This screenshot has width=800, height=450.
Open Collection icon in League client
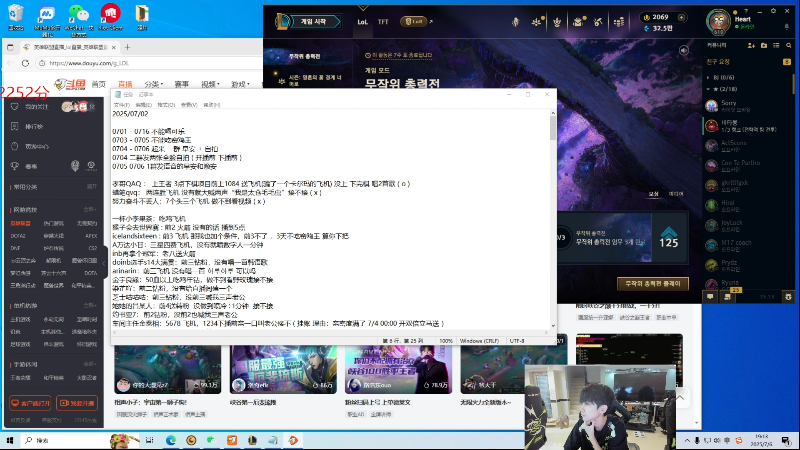tap(516, 22)
